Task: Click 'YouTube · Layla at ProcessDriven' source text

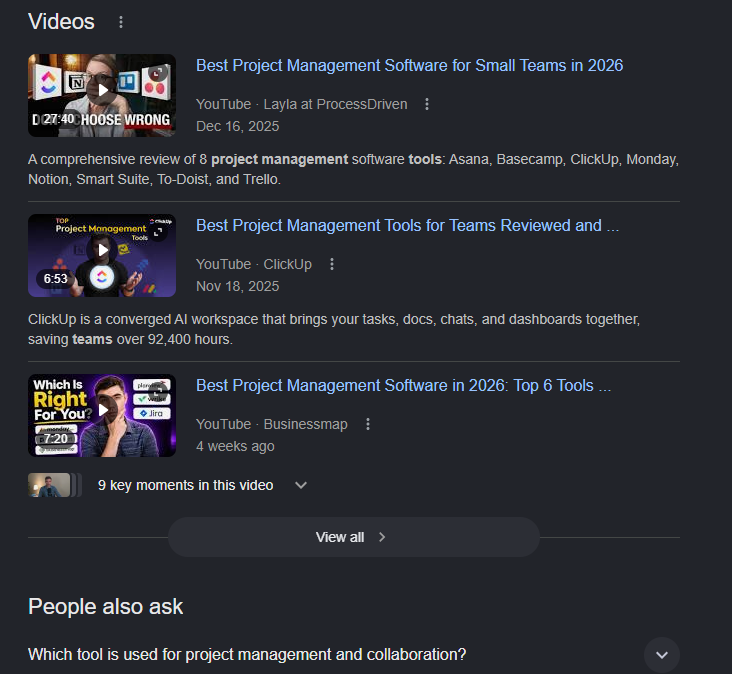Action: [302, 104]
